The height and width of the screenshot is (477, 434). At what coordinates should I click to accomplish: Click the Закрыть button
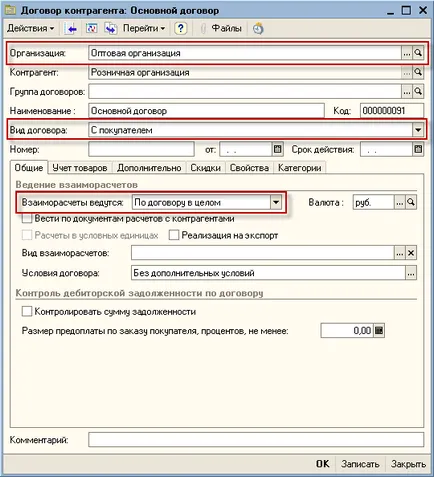point(408,464)
